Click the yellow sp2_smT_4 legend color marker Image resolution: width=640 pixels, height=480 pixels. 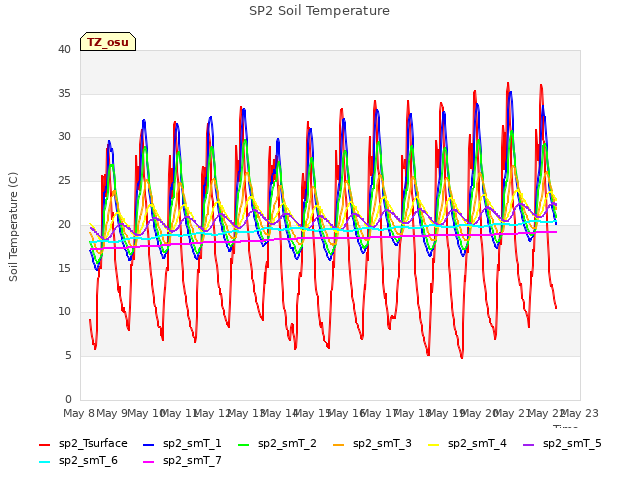pos(433,444)
